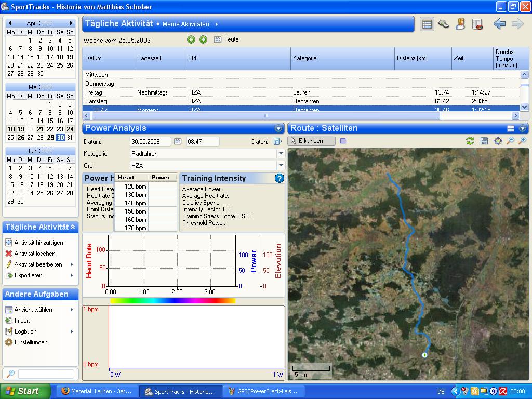The width and height of the screenshot is (532, 399).
Task: Go to the previous week arrow
Action: click(x=191, y=39)
